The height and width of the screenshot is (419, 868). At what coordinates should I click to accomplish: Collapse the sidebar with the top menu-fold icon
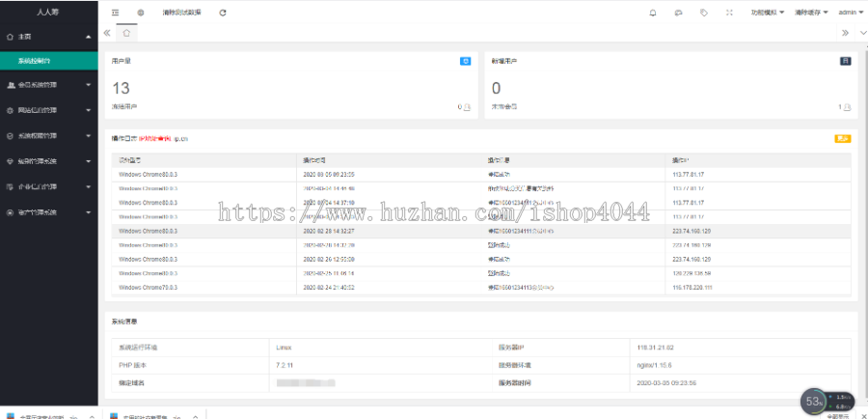[x=115, y=13]
